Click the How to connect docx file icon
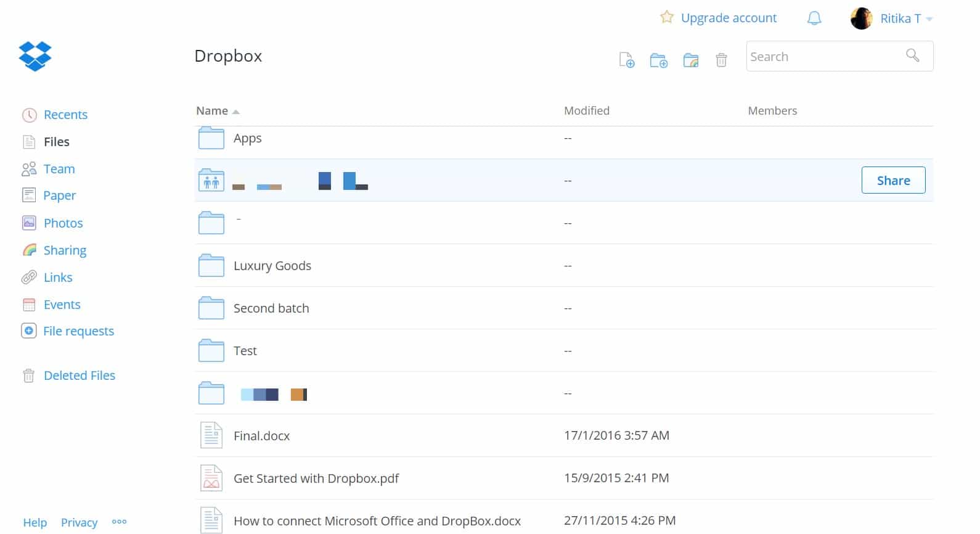Viewport: 980px width, 534px height. (211, 520)
